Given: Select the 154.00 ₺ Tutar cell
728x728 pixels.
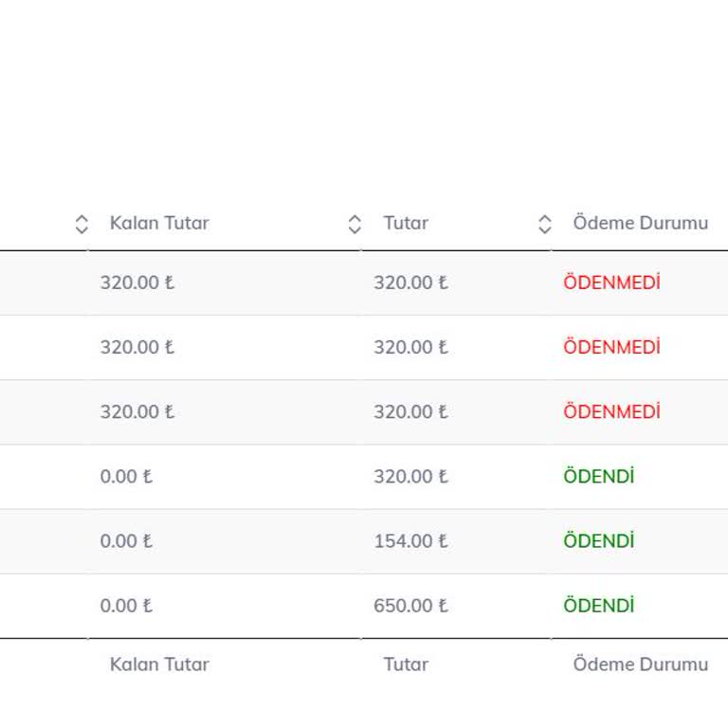Looking at the screenshot, I should 410,541.
